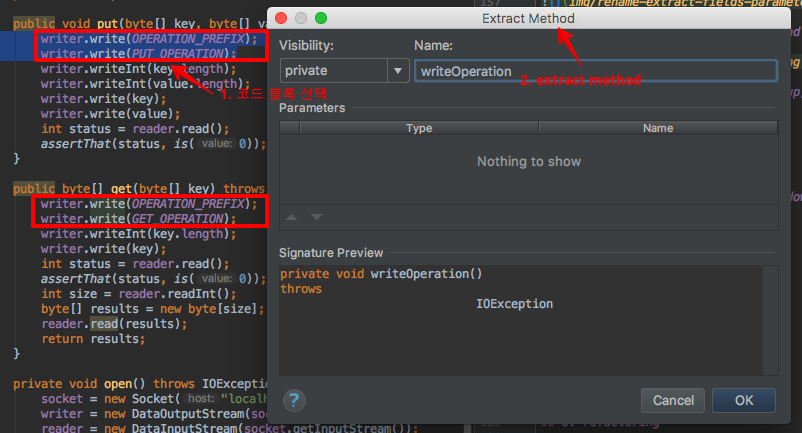
Task: Click the Name column header in Parameters
Action: pyautogui.click(x=658, y=128)
